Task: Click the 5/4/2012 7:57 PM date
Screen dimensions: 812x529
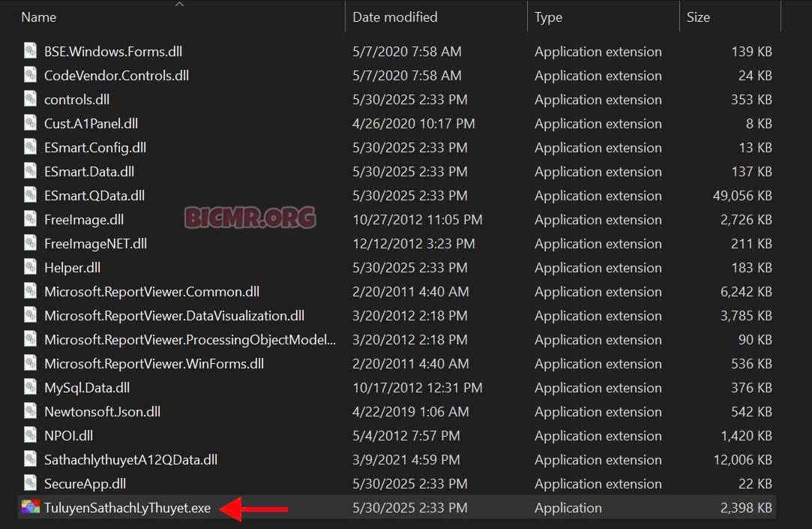Action: [406, 436]
